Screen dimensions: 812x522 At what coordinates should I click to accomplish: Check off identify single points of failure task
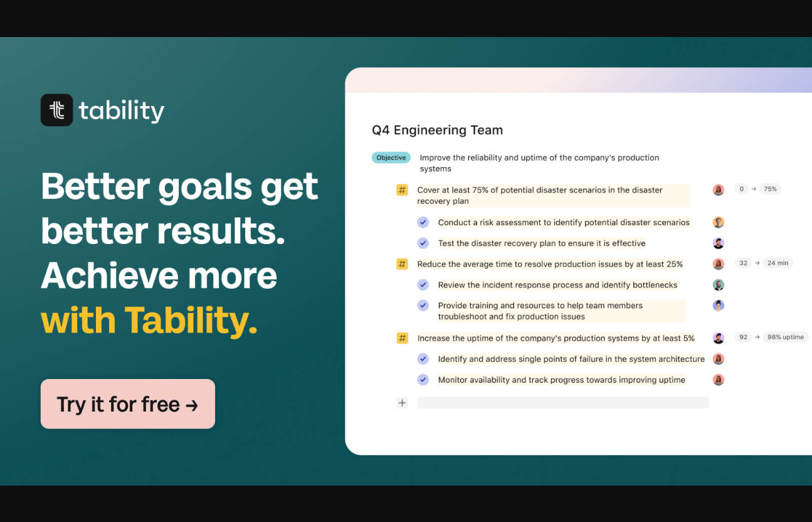(423, 359)
